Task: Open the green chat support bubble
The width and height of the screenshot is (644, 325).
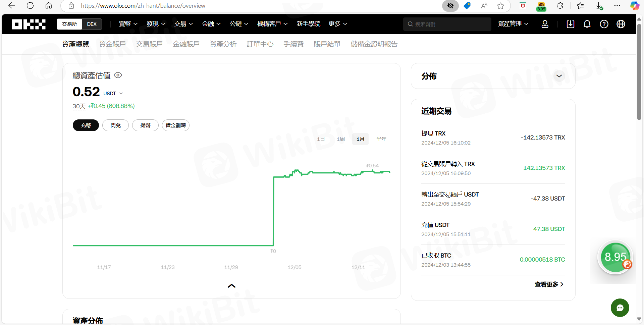Action: point(620,308)
